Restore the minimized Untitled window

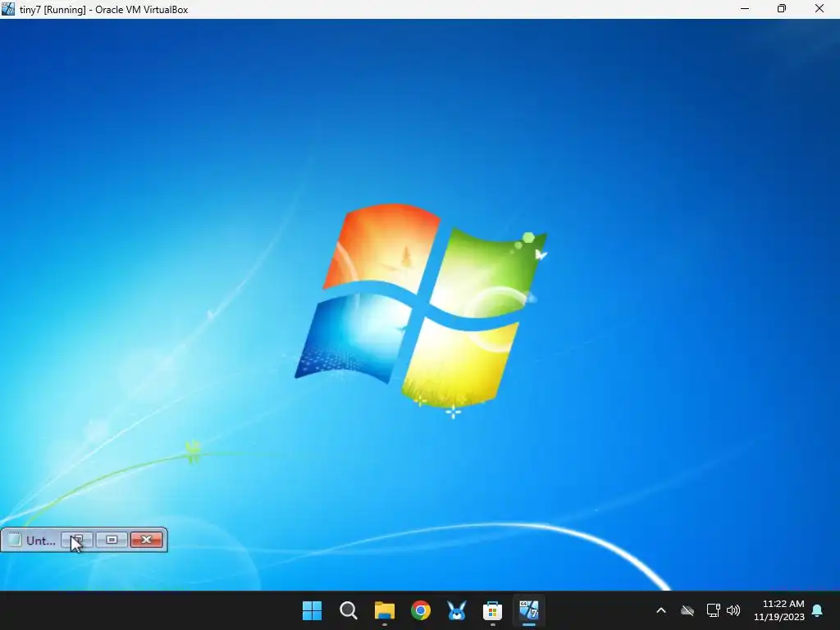(78, 540)
